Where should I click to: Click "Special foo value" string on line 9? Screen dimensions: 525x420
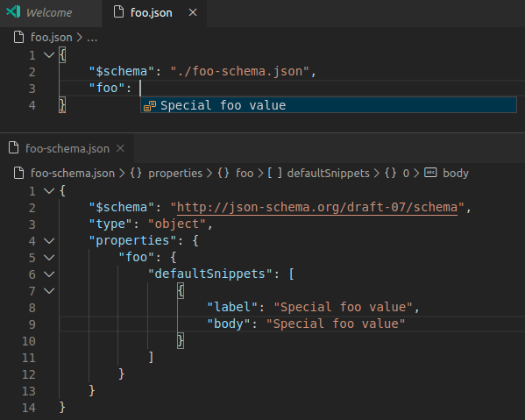[336, 324]
